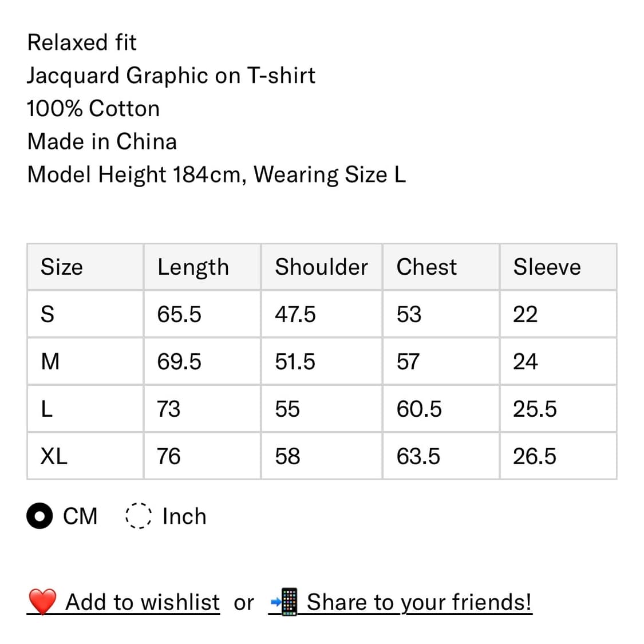Image resolution: width=644 pixels, height=644 pixels.
Task: Click the Model Height 184cm text line
Action: (216, 175)
